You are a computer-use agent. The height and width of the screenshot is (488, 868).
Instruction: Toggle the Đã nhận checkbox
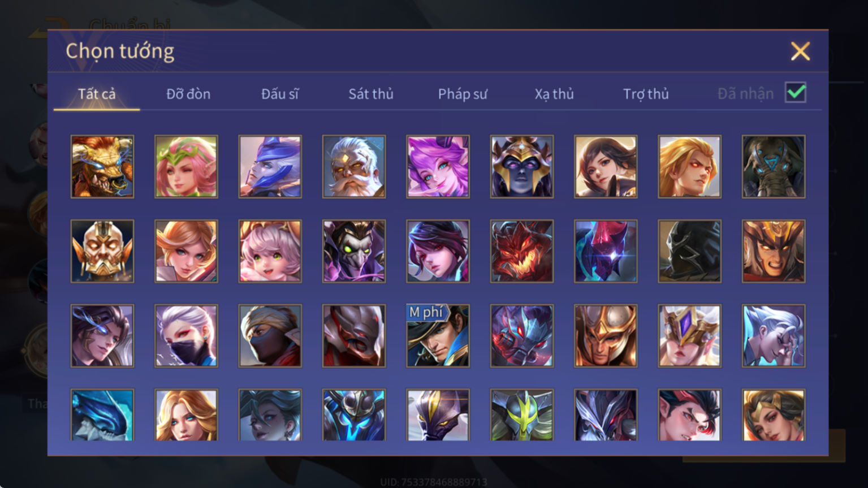(796, 92)
